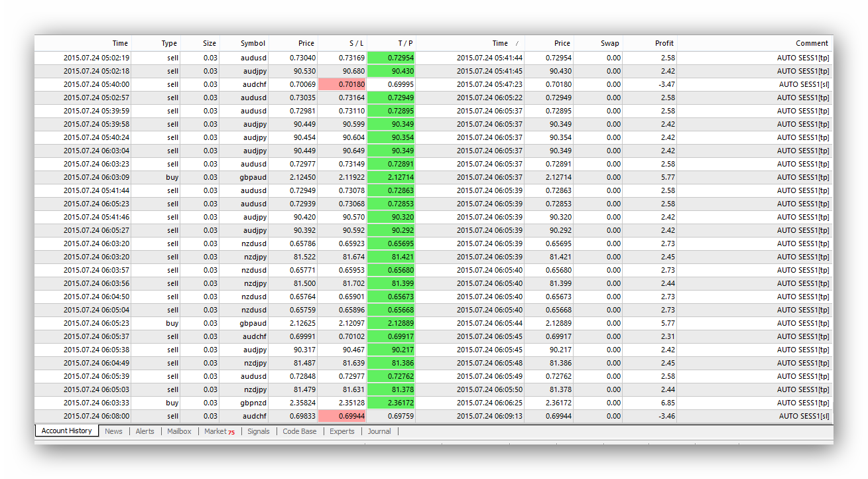Open the Experts tab
This screenshot has width=868, height=479.
pyautogui.click(x=342, y=431)
